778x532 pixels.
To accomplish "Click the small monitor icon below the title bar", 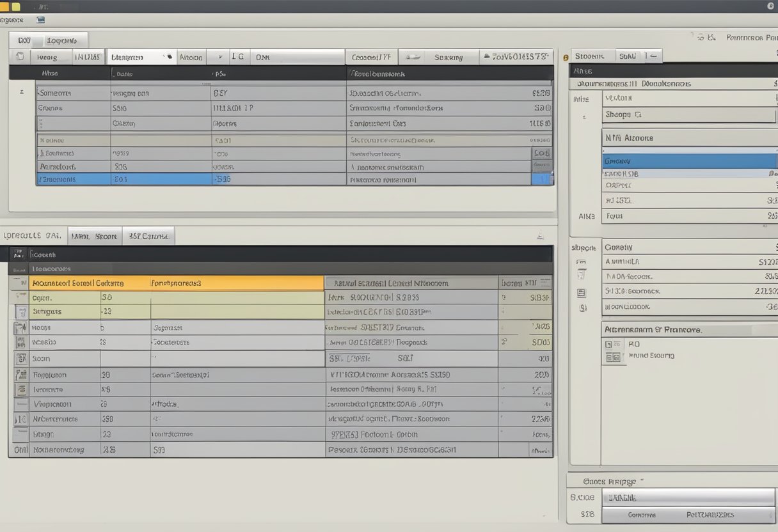I will point(41,20).
